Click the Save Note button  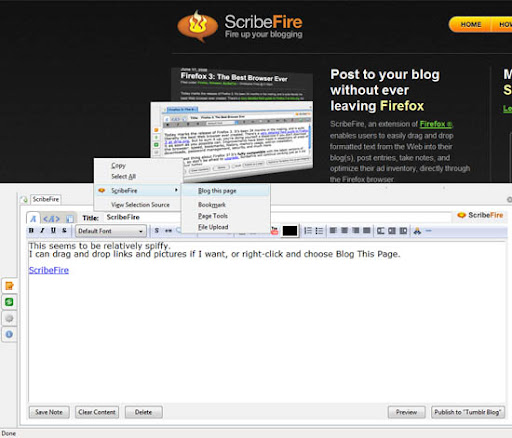point(49,412)
